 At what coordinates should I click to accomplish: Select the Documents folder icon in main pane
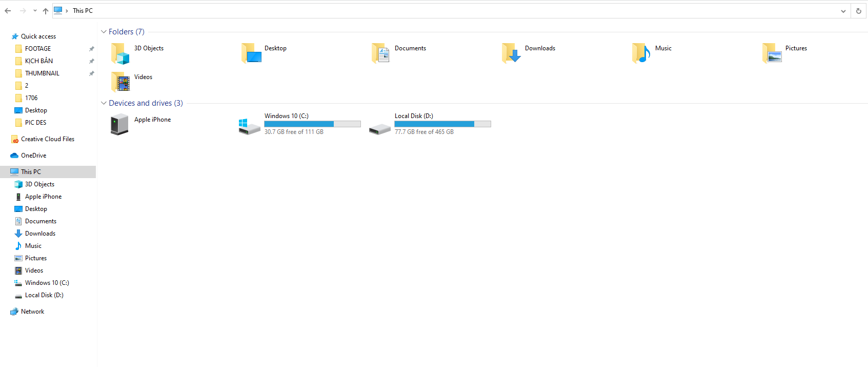(x=381, y=53)
